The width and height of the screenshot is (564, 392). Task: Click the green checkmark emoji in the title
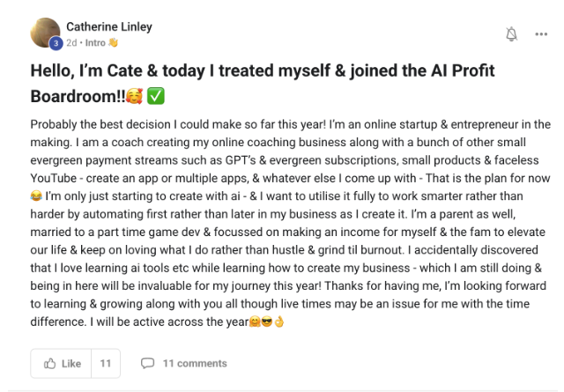point(160,96)
